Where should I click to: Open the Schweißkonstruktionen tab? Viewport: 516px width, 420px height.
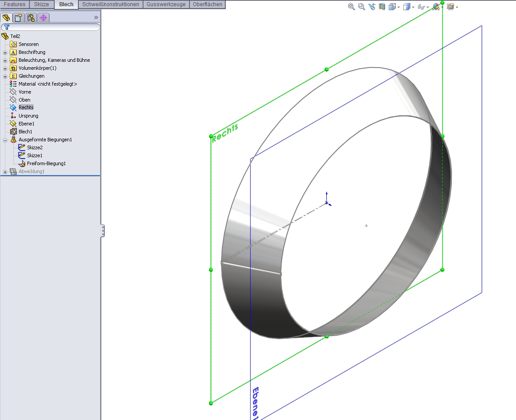pyautogui.click(x=111, y=4)
